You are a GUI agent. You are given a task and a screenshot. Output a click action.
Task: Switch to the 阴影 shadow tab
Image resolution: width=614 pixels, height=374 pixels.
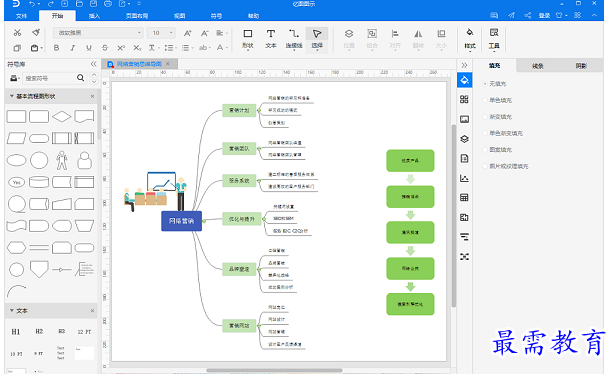(581, 66)
